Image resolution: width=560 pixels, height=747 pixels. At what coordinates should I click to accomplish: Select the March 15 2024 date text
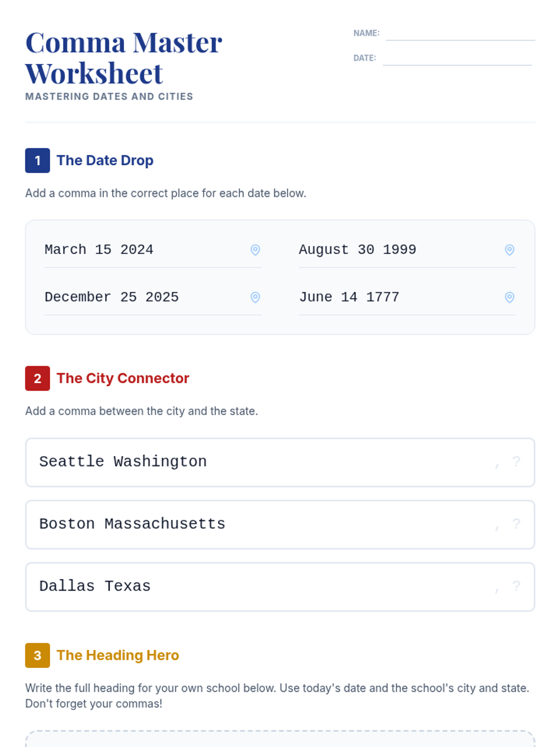99,250
